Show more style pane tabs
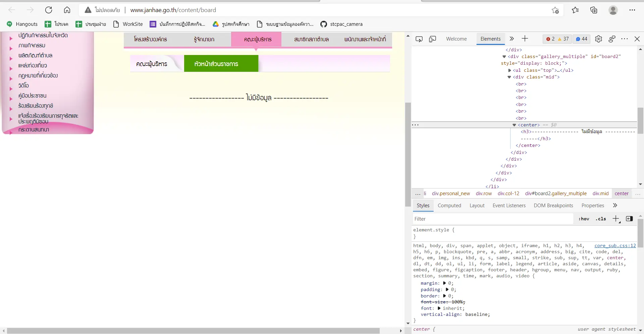Viewport: 644px width, 334px height. coord(615,206)
